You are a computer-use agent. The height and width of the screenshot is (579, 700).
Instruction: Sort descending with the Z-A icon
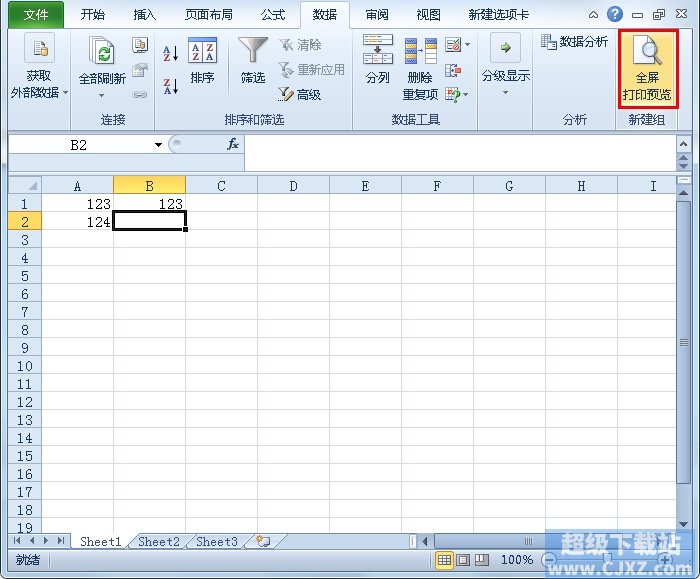(171, 86)
